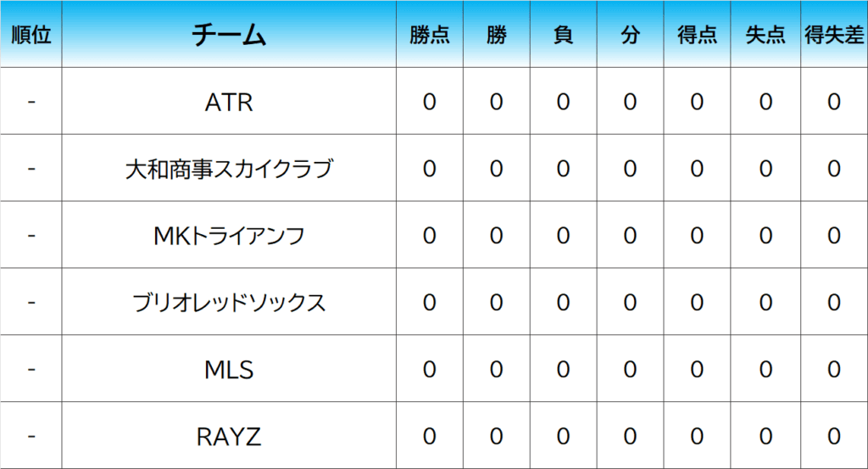The height and width of the screenshot is (469, 868).
Task: Click the 順位 column header
Action: (31, 35)
